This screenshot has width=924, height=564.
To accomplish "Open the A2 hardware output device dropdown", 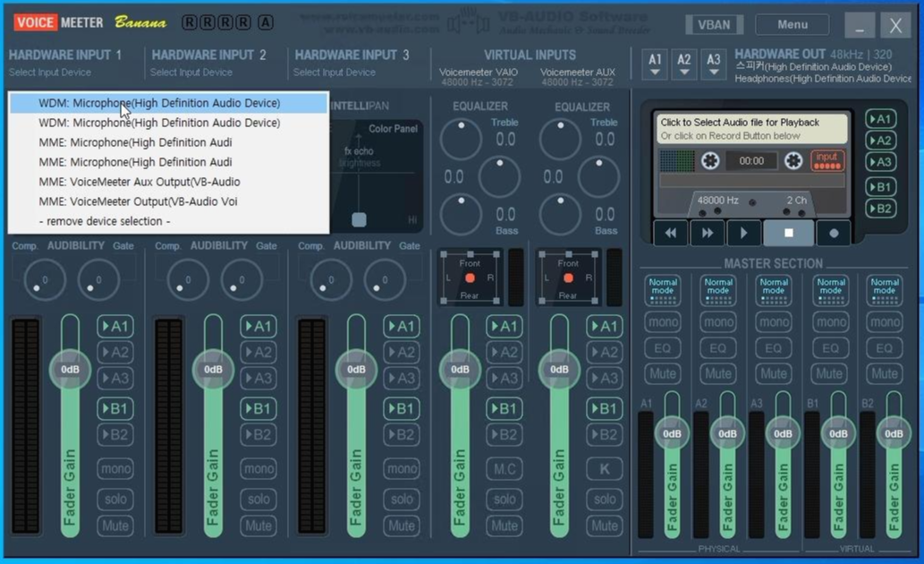I will click(x=683, y=64).
